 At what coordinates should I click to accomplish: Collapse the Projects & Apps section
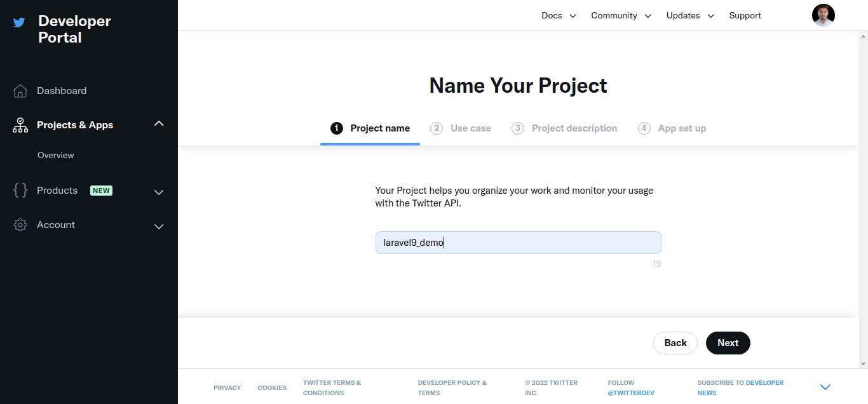pos(159,124)
